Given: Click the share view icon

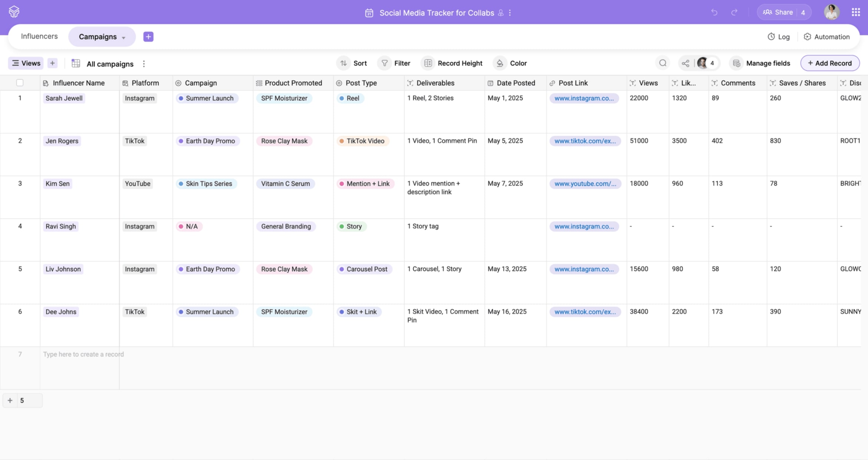Looking at the screenshot, I should coord(685,63).
